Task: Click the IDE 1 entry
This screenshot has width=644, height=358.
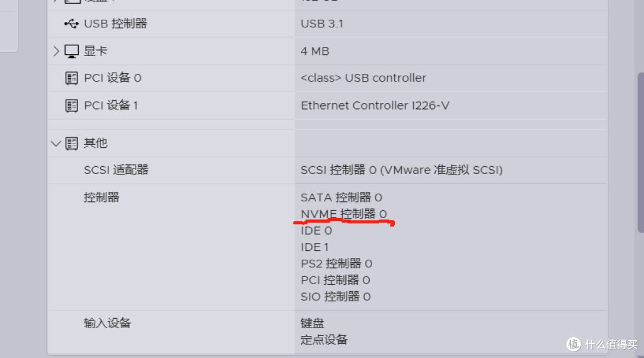Action: point(315,247)
